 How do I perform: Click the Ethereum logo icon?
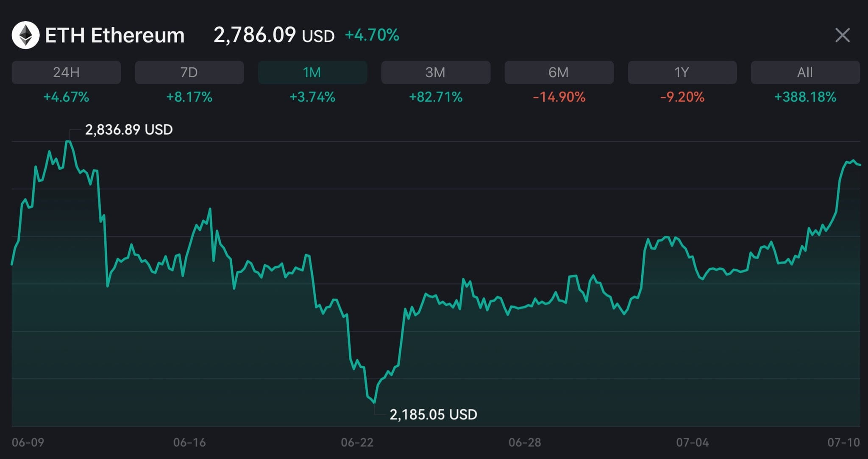click(25, 35)
